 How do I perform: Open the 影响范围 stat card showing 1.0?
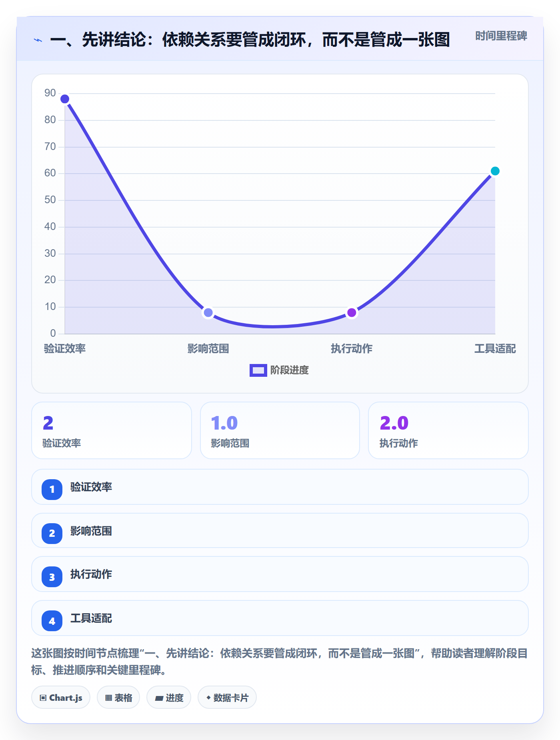[x=280, y=430]
